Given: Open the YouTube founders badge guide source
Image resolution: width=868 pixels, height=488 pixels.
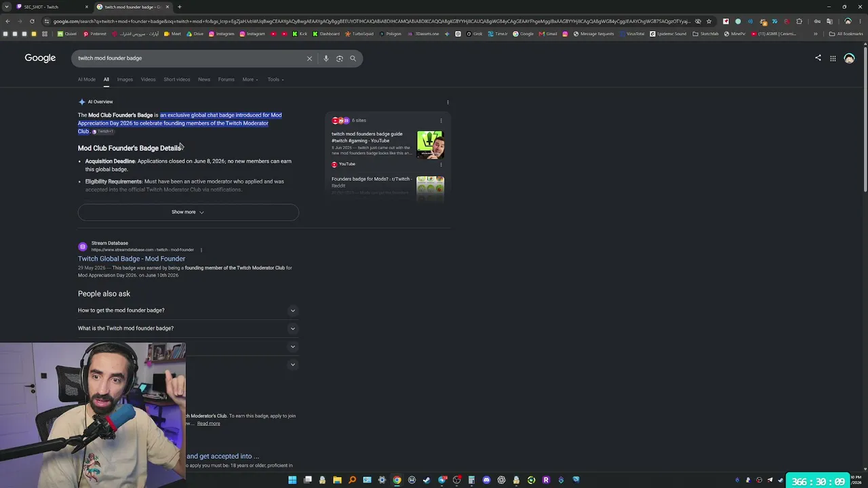Looking at the screenshot, I should coord(367,138).
